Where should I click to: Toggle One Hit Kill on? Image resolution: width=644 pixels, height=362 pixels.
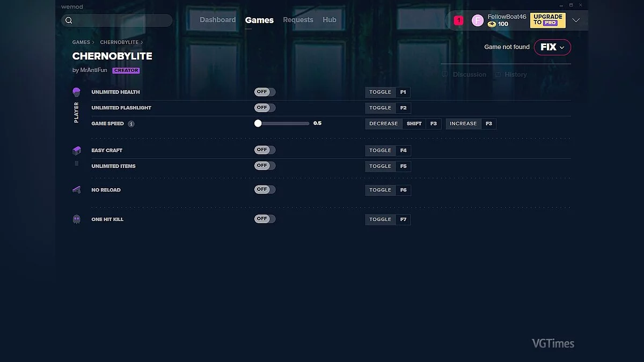tap(265, 219)
